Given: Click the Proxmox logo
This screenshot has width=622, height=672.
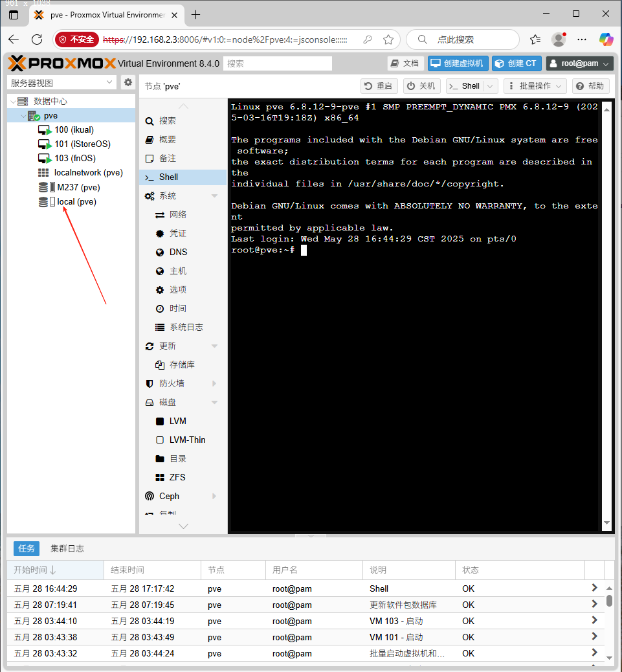Looking at the screenshot, I should 61,63.
